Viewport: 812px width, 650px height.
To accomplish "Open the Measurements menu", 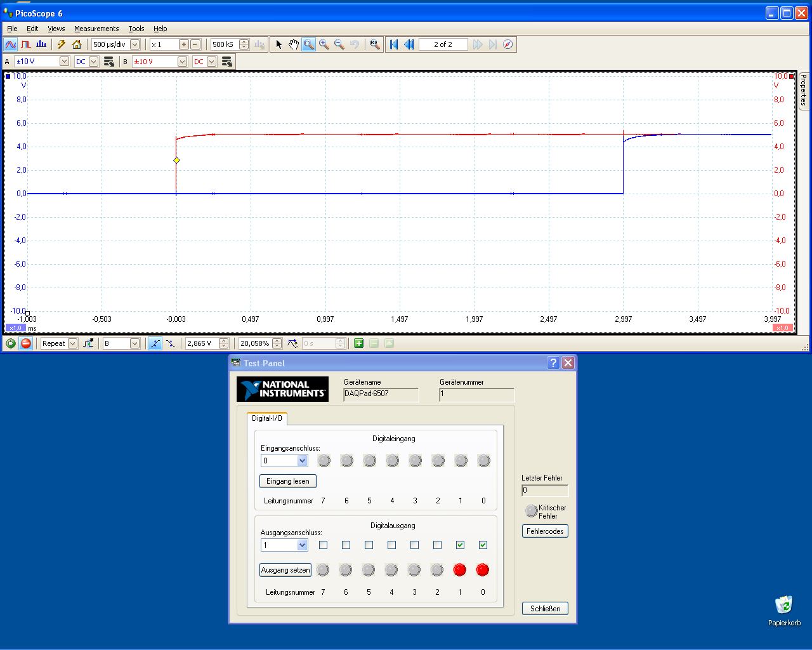I will tap(96, 29).
